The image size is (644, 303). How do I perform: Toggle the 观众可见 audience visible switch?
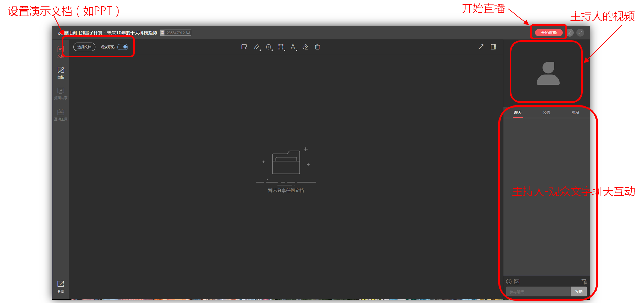pos(123,47)
